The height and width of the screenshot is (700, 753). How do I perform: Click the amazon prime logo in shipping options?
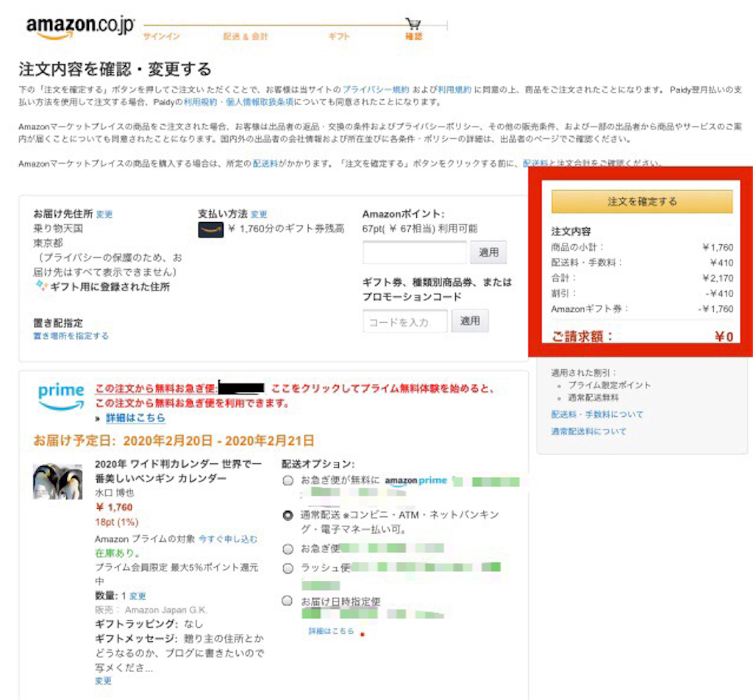tap(416, 481)
